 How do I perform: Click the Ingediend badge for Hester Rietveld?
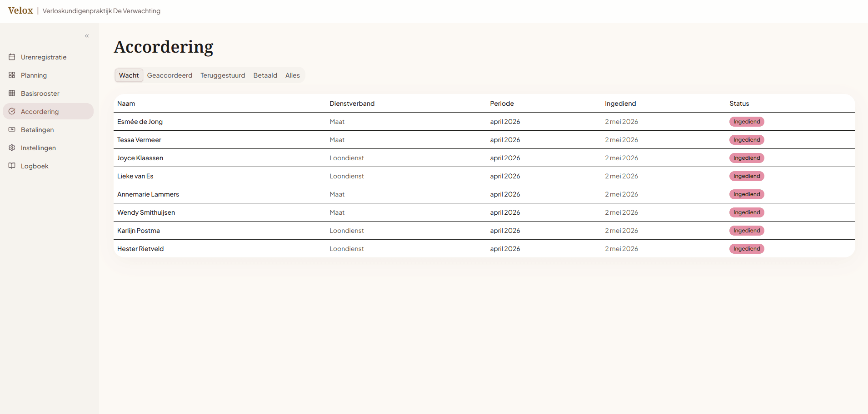click(747, 249)
